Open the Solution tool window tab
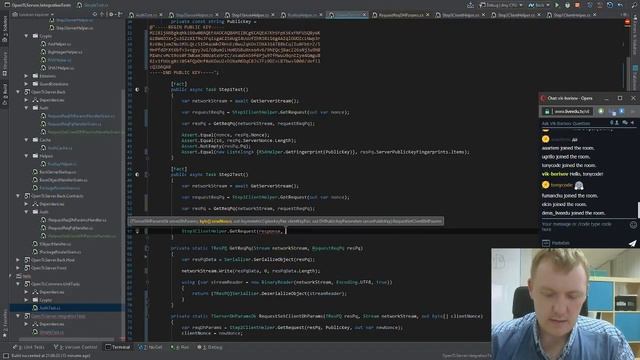Viewport: 640px width, 360px height. 5,30
